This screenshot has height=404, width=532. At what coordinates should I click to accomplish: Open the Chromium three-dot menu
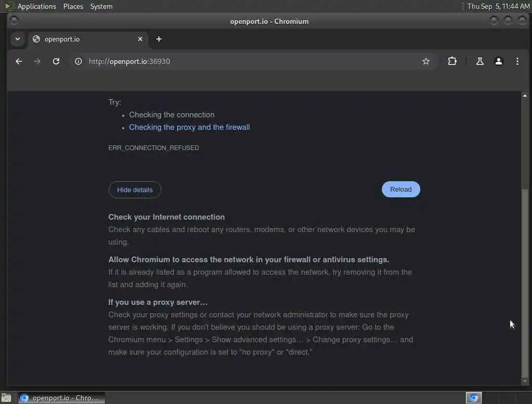click(517, 61)
